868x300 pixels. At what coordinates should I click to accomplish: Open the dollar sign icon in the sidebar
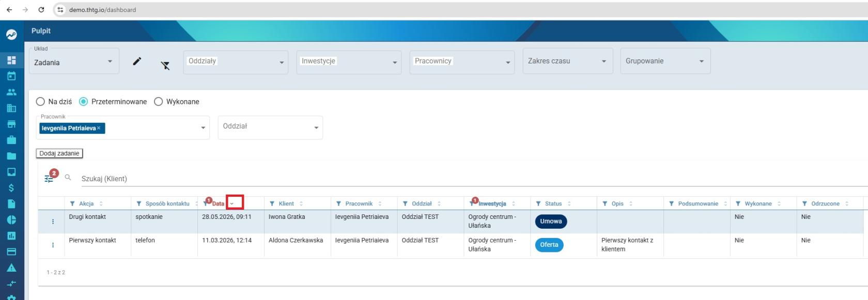click(x=11, y=188)
